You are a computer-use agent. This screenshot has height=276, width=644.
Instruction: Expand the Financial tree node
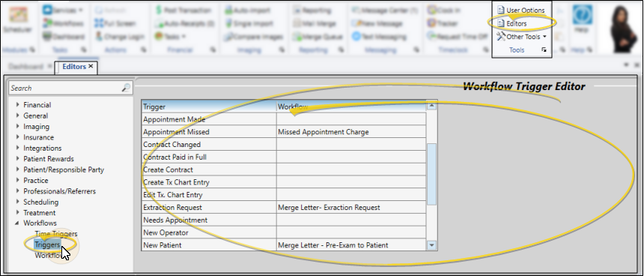18,105
